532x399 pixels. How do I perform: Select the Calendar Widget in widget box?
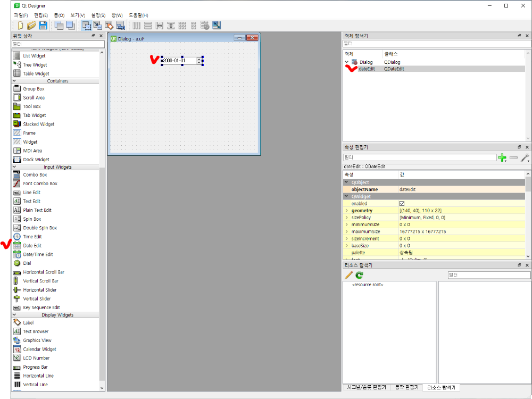pos(39,349)
